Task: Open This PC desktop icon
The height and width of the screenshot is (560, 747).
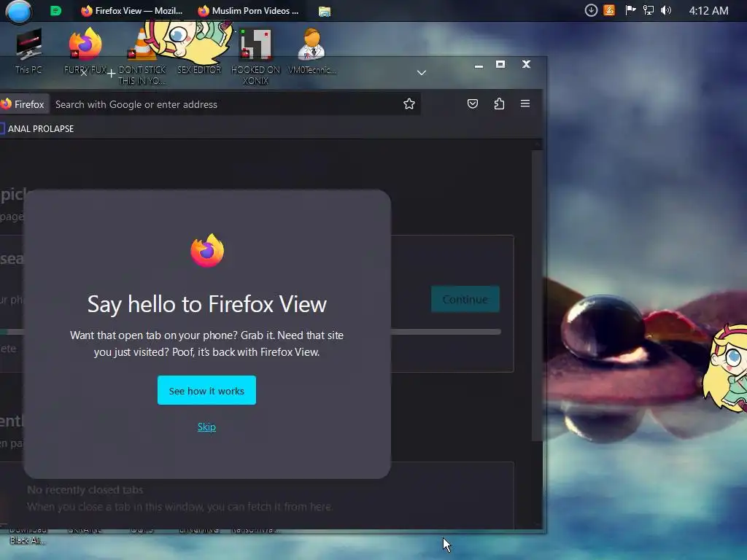Action: point(28,51)
